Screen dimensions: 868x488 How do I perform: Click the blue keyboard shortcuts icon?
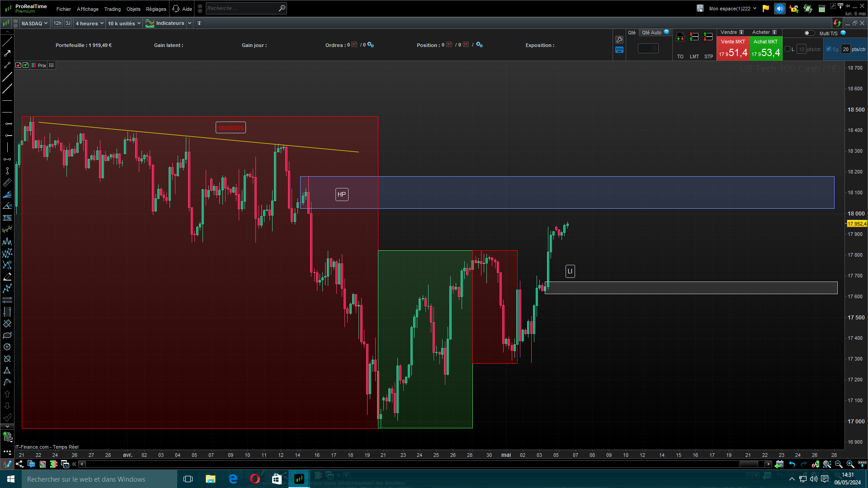619,50
